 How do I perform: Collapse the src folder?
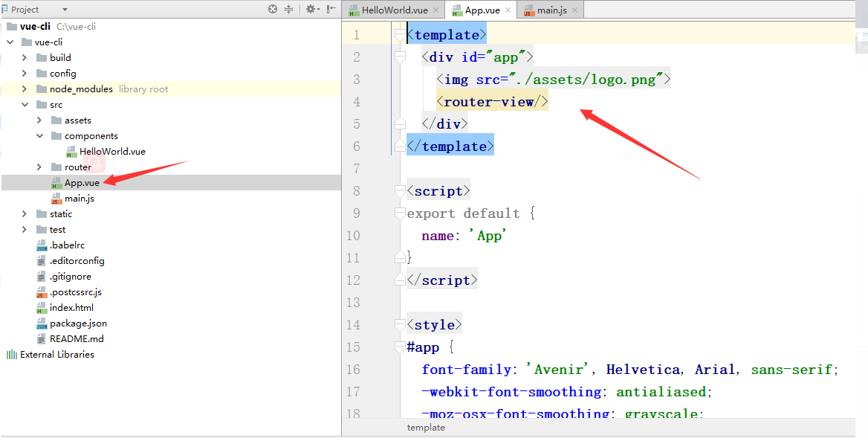25,105
